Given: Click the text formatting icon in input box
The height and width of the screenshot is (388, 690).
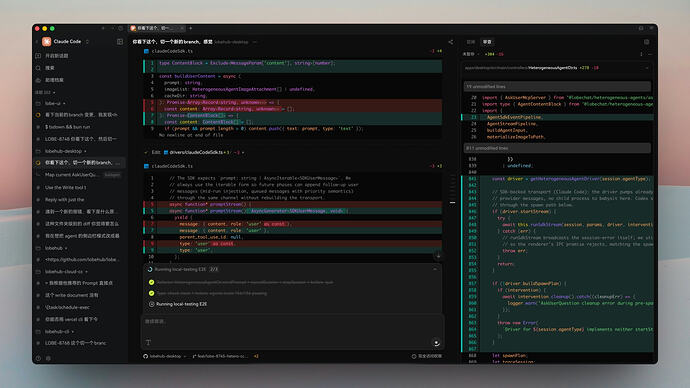Looking at the screenshot, I should click(148, 342).
